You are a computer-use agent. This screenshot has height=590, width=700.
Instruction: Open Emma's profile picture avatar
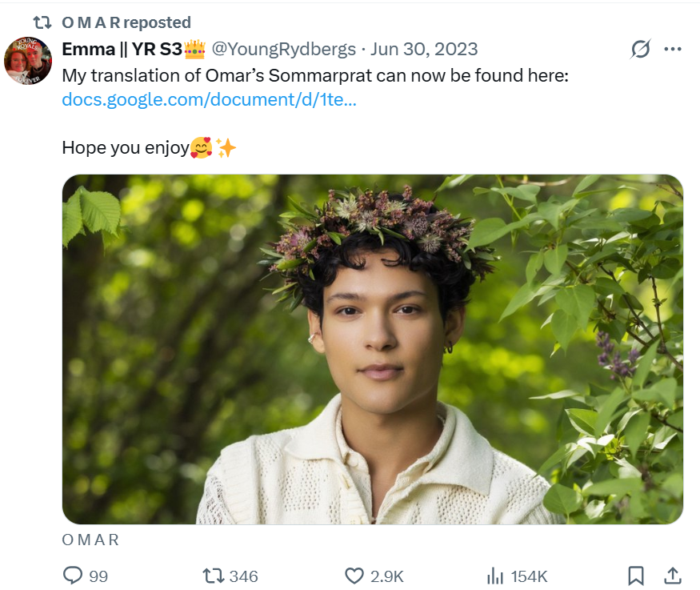pos(28,61)
